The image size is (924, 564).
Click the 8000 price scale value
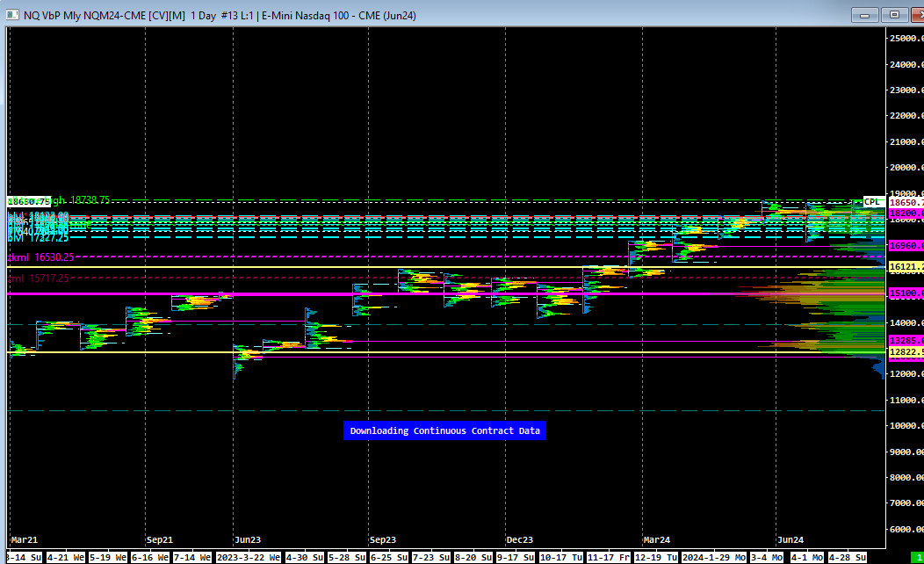[906, 477]
